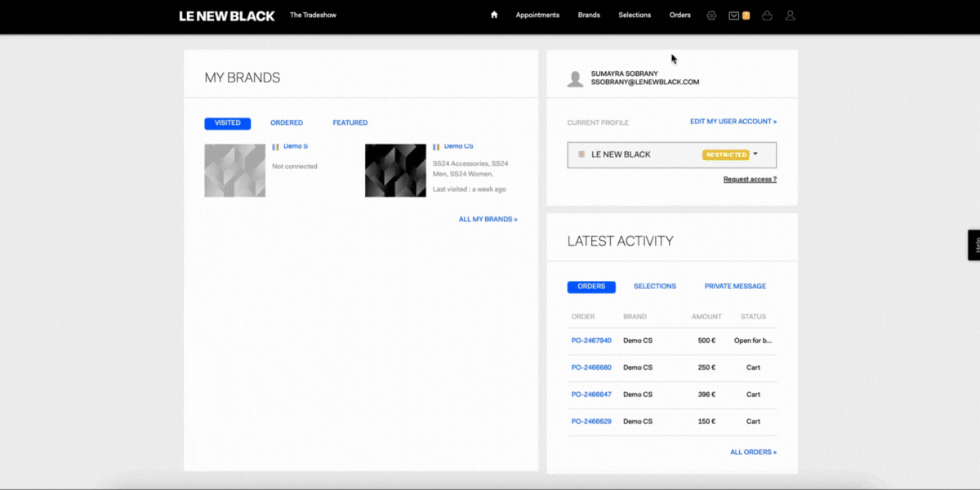Click the flag icon beside Demo CS
This screenshot has width=980, height=490.
[x=436, y=146]
